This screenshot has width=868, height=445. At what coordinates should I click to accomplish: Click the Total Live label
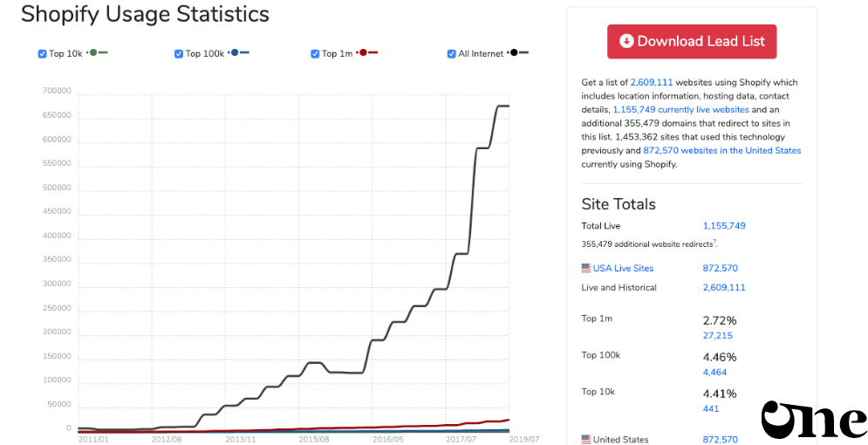[601, 226]
